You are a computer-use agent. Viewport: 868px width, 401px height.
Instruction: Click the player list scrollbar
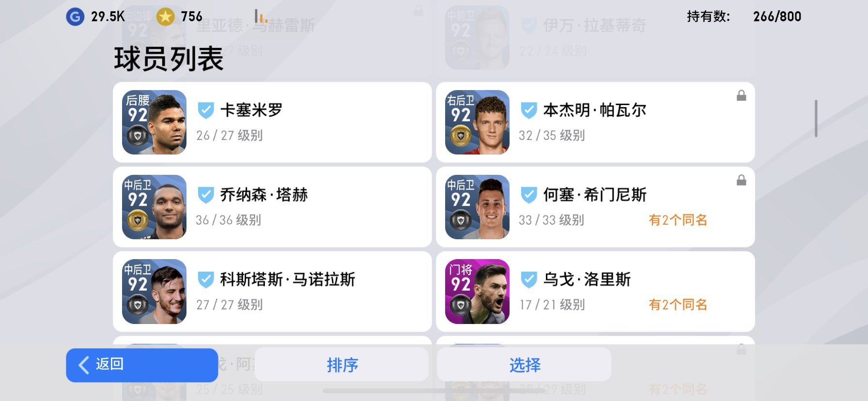tap(816, 119)
